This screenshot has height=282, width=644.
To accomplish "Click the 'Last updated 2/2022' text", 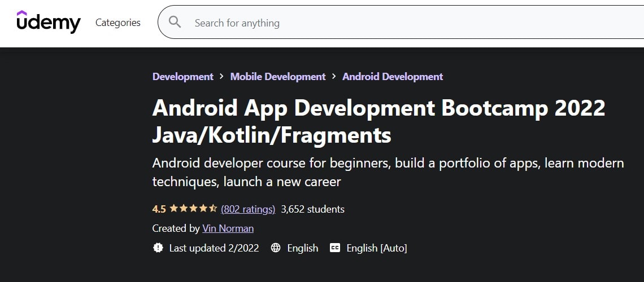I will tap(214, 248).
